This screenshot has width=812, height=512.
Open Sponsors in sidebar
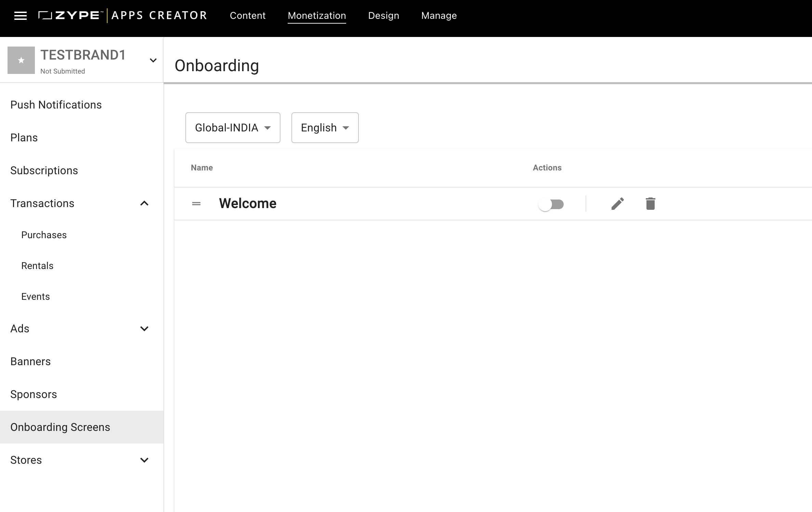pyautogui.click(x=82, y=394)
